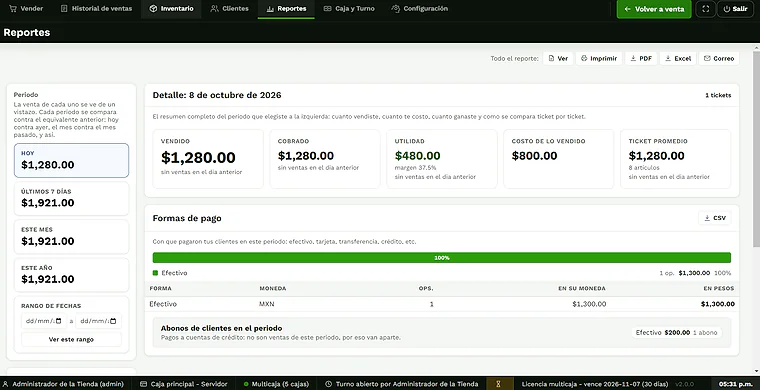This screenshot has height=390, width=760.
Task: Click the EN PESOS column header
Action: click(719, 288)
